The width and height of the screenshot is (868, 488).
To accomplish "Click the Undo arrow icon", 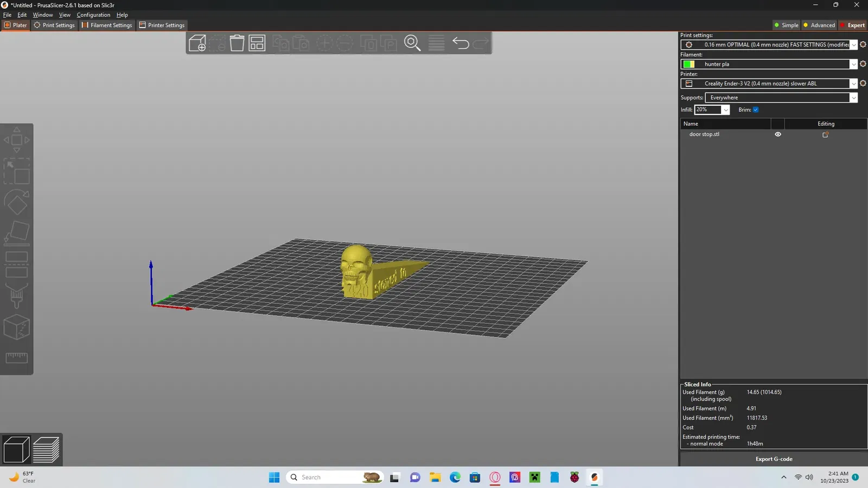I will (x=461, y=43).
